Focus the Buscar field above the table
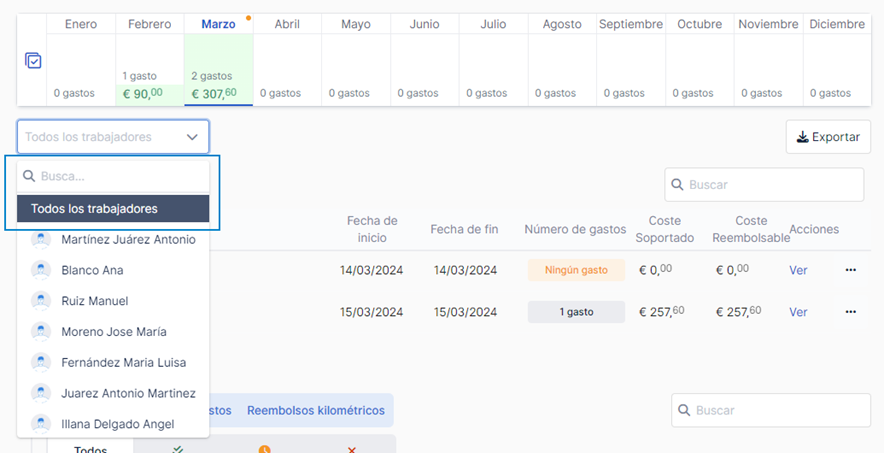 [764, 184]
